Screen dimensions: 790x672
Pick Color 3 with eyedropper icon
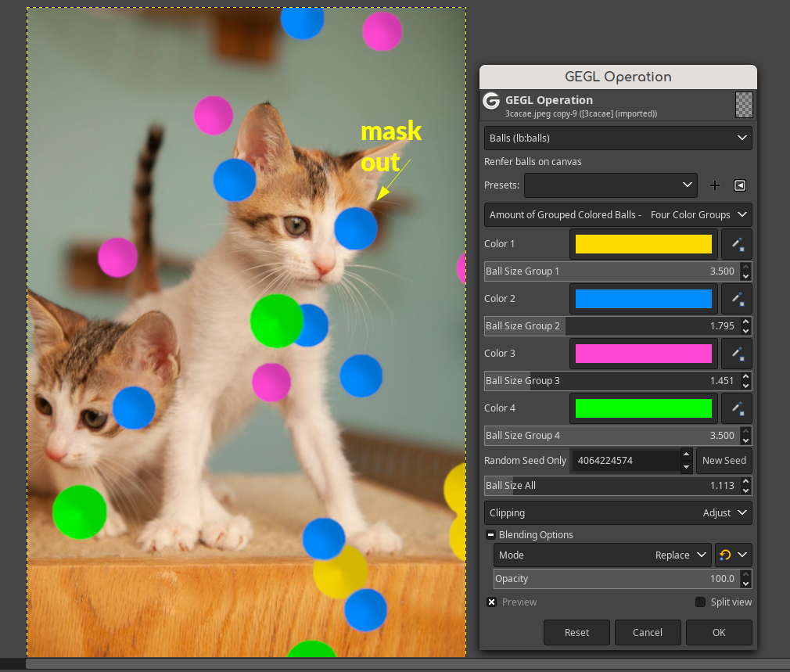click(737, 354)
